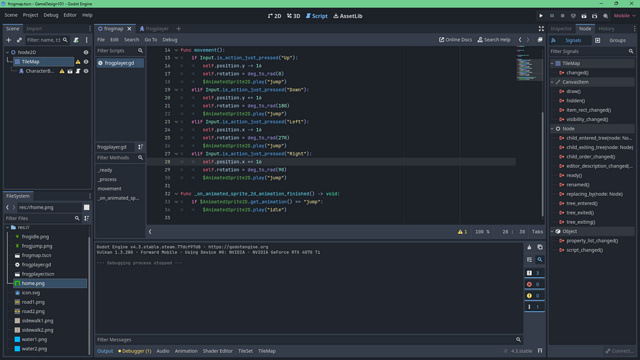Toggle error messages filter

click(x=534, y=284)
